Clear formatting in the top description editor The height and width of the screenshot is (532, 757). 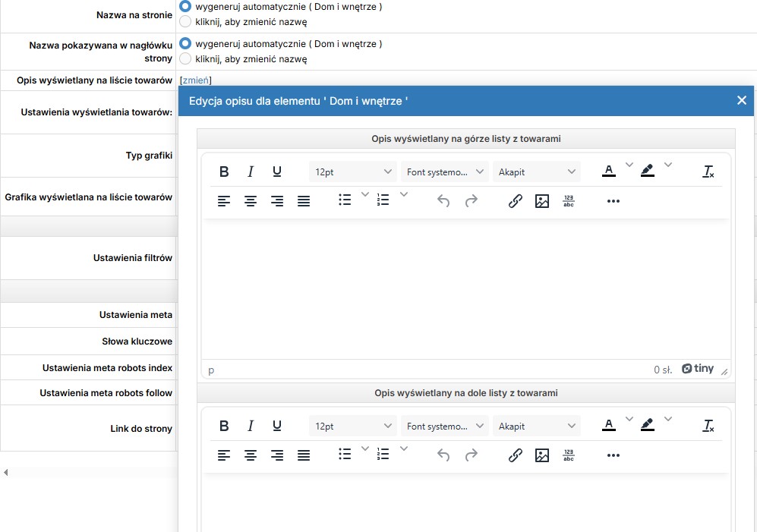click(x=708, y=172)
